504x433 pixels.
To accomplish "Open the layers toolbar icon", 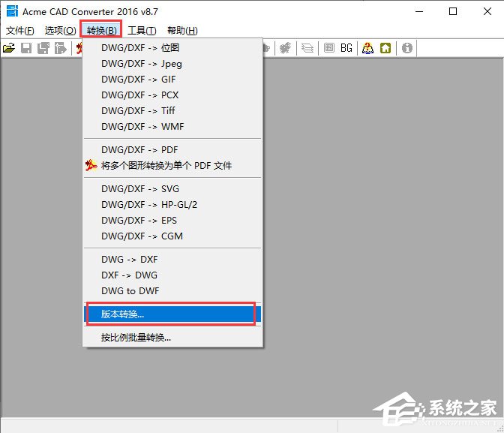I will click(307, 48).
